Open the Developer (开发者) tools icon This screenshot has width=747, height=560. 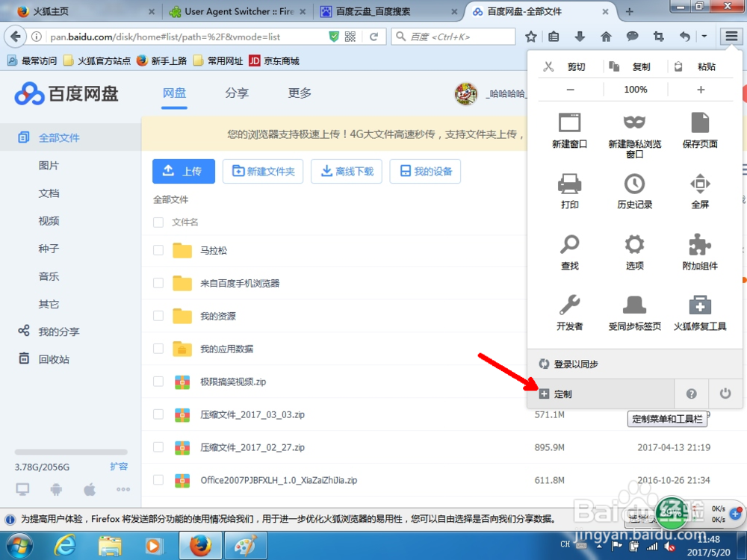pos(570,308)
